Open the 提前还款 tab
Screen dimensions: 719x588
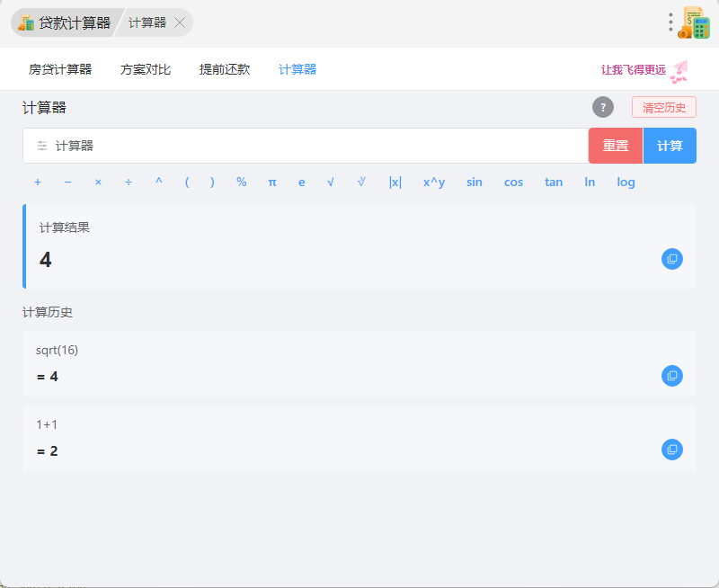tap(225, 69)
